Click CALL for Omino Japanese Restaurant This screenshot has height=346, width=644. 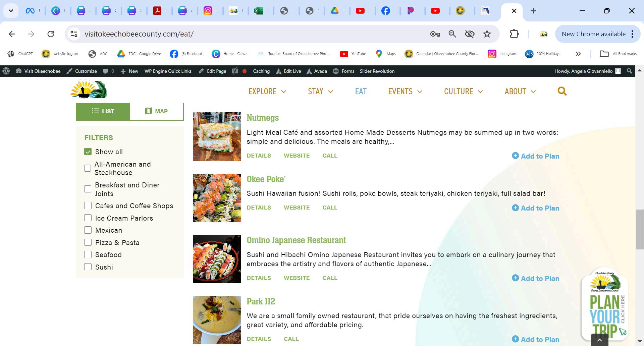(330, 278)
